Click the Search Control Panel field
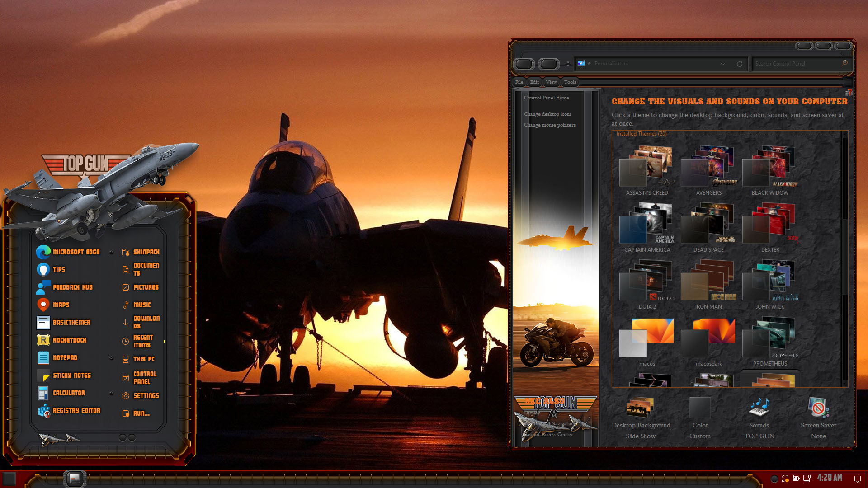Image resolution: width=868 pixels, height=488 pixels. click(796, 64)
